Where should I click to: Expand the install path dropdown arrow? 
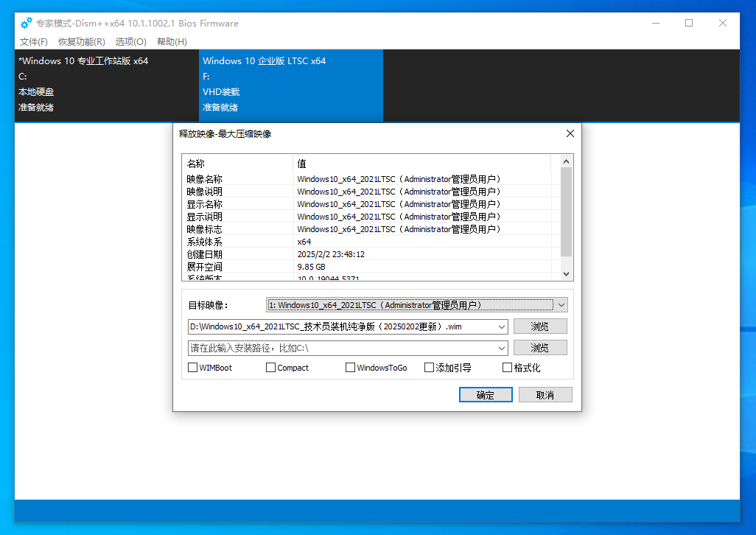pos(503,348)
